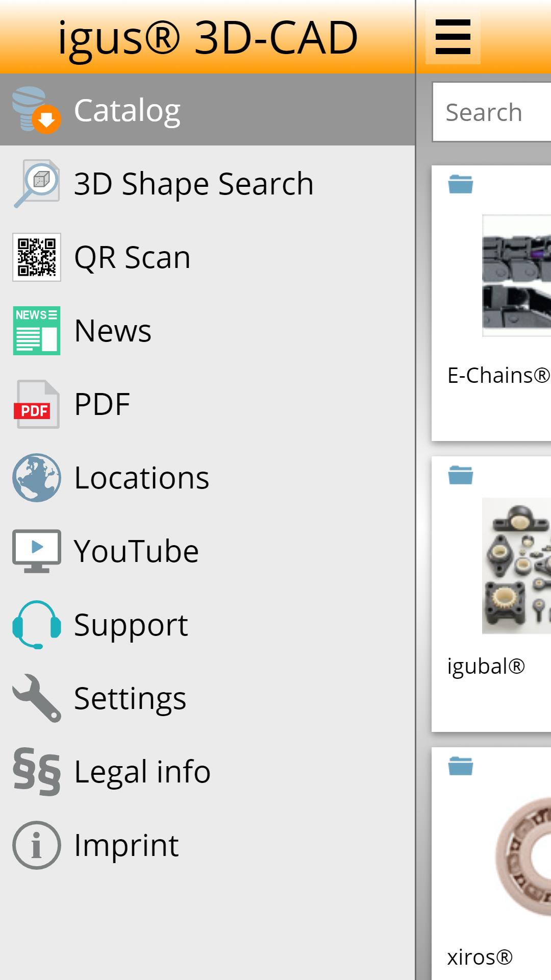Click the folder icon above igubal

pyautogui.click(x=461, y=475)
